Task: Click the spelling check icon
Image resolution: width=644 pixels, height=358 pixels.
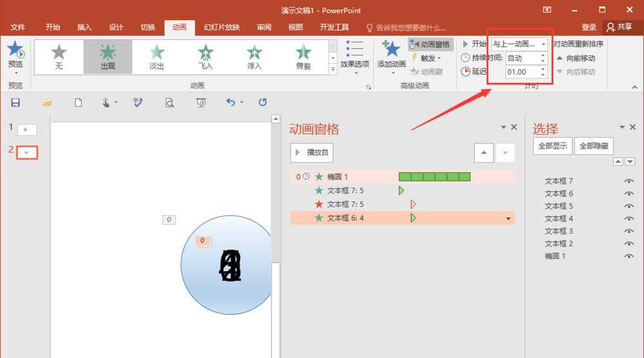Action: pyautogui.click(x=138, y=102)
